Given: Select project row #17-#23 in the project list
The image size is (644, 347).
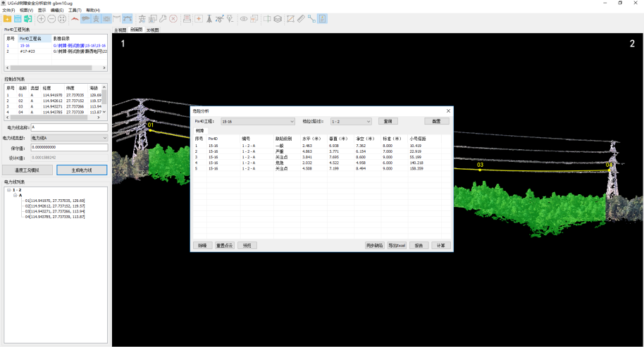Looking at the screenshot, I should coord(56,51).
